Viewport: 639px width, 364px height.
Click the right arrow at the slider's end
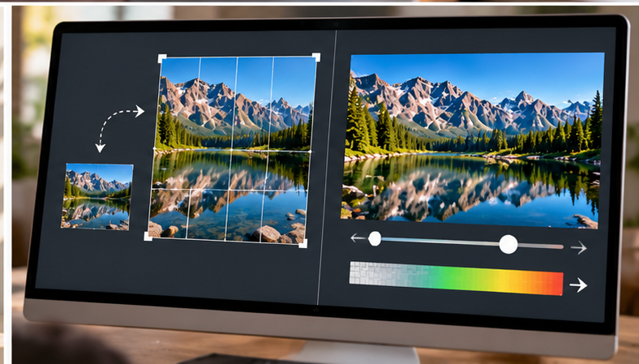tap(579, 247)
